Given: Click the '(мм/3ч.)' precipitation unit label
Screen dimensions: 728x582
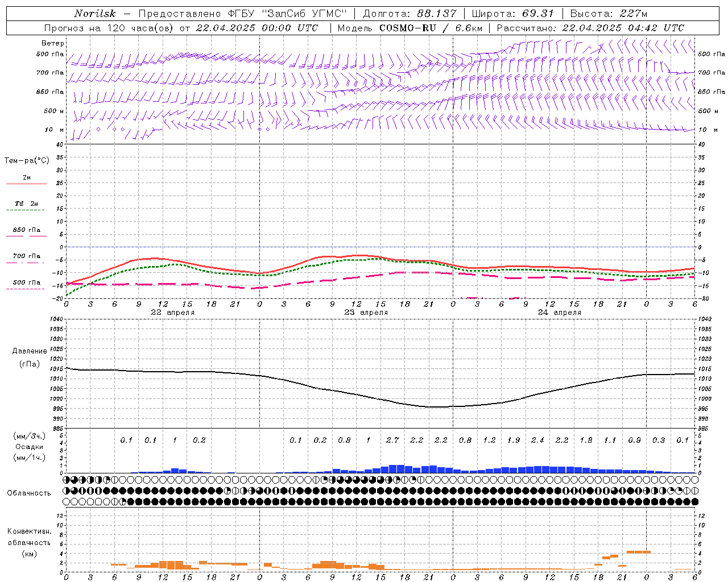Looking at the screenshot, I should [x=30, y=436].
